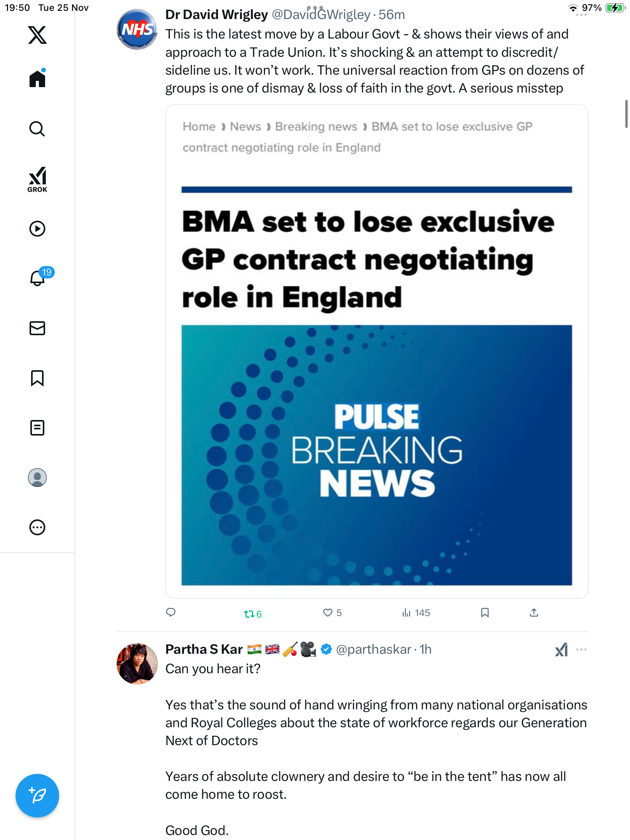
Task: Toggle like on Dr David Wrigley's post
Action: point(328,613)
